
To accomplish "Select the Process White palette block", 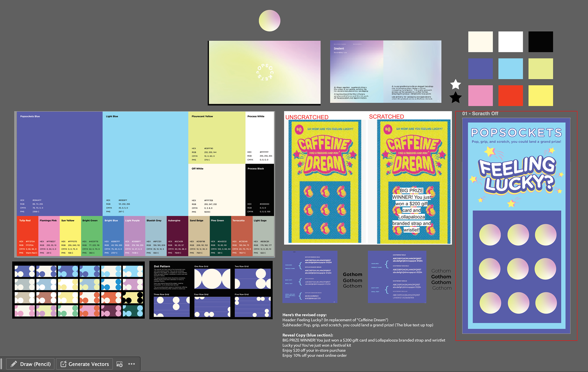I will (x=260, y=138).
